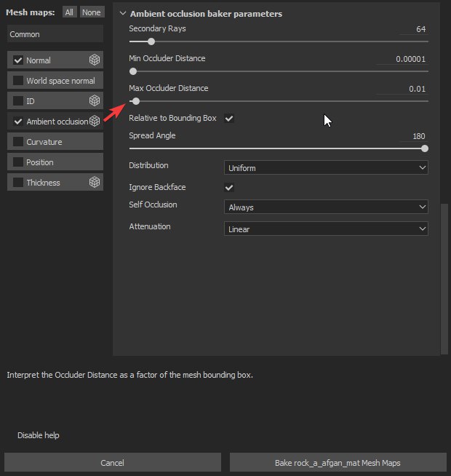Toggle the Ignore Backface checkbox
The image size is (451, 476).
point(229,187)
